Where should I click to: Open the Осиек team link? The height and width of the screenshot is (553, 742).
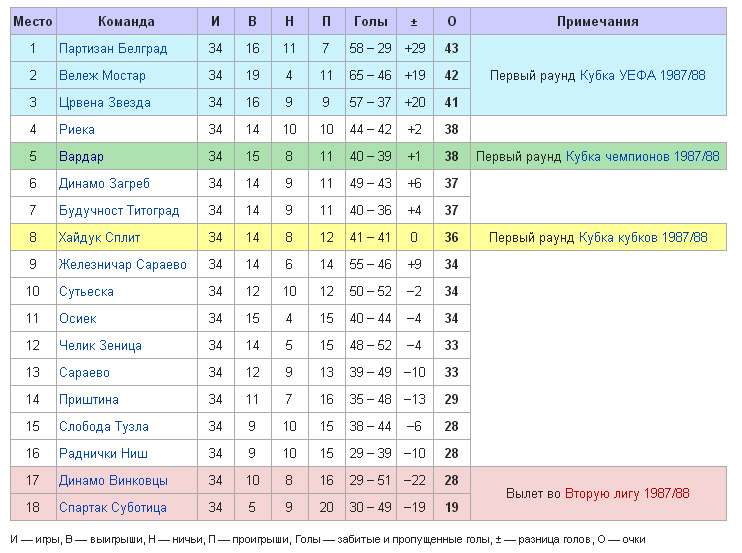click(x=78, y=318)
